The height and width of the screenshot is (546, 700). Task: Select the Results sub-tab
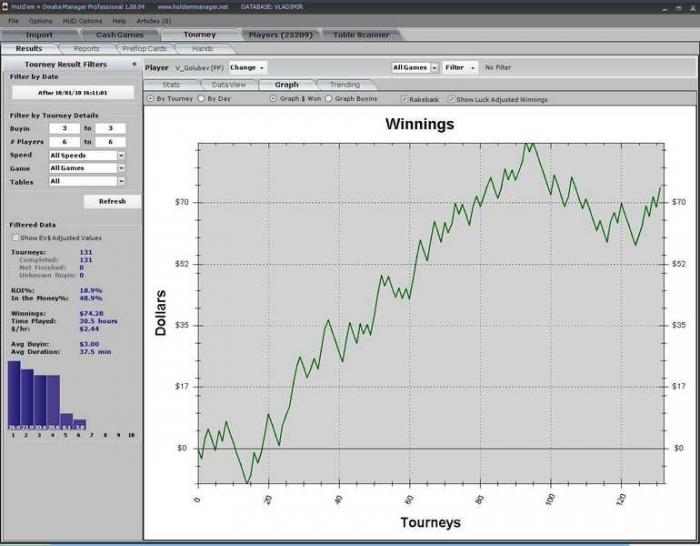coord(29,49)
